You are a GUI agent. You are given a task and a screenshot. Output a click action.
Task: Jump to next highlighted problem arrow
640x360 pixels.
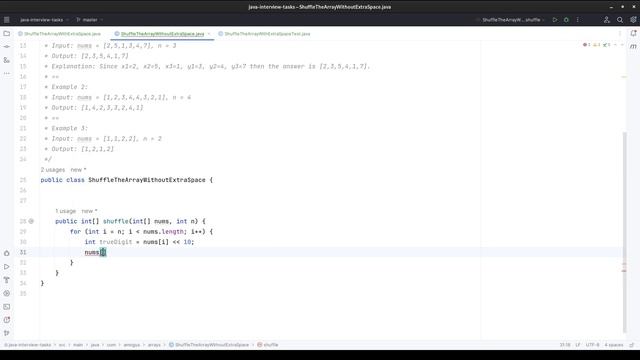[622, 44]
